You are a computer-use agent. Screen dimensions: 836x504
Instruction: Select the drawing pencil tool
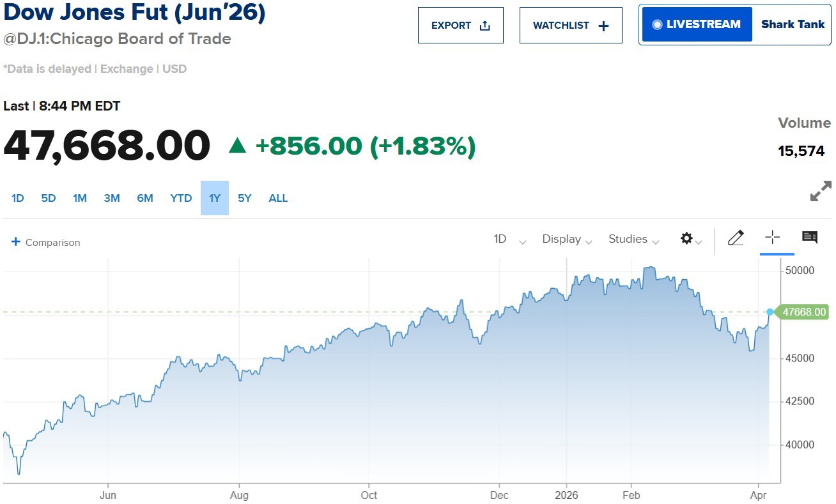tap(736, 238)
